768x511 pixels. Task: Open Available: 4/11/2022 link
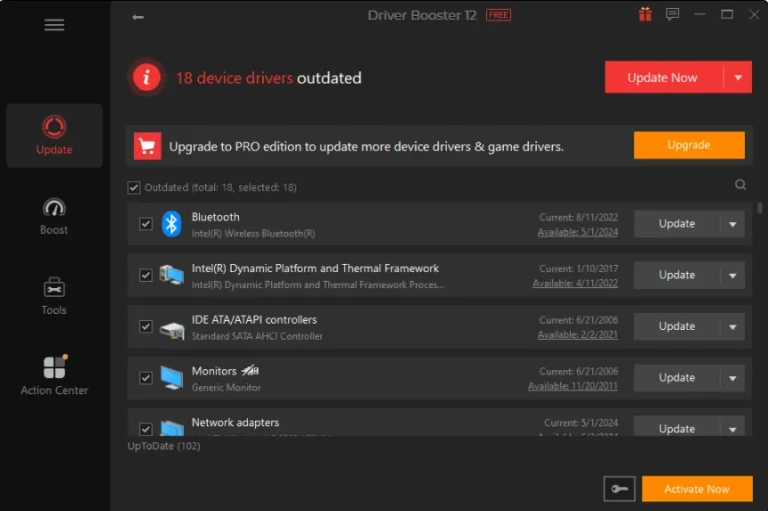(575, 283)
